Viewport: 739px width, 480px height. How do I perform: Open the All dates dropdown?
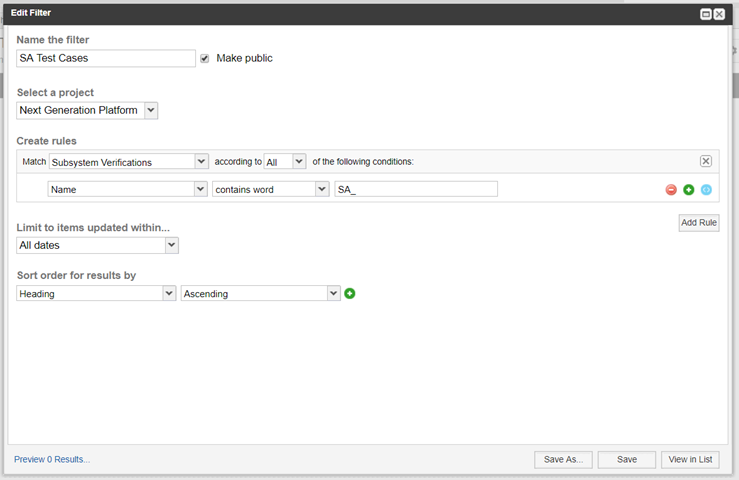pos(98,245)
